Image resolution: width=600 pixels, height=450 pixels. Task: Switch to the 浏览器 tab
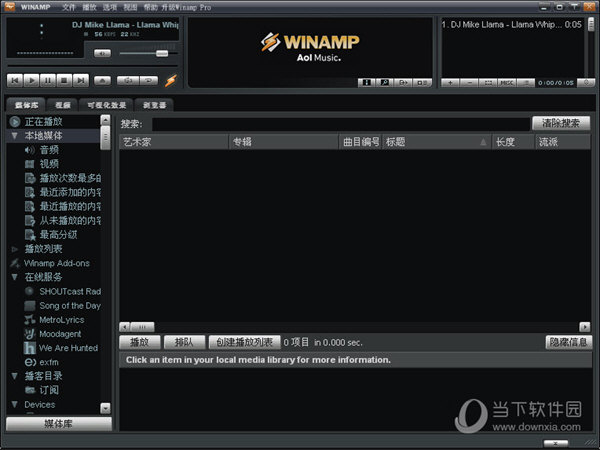pos(154,105)
